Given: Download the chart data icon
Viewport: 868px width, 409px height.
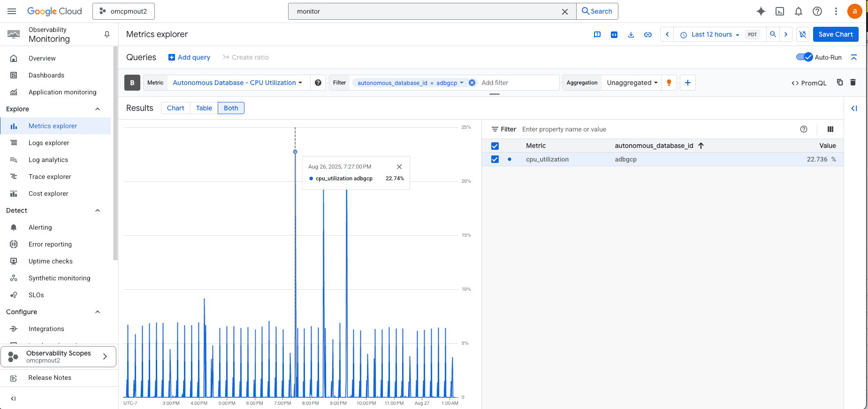Looking at the screenshot, I should pyautogui.click(x=631, y=34).
